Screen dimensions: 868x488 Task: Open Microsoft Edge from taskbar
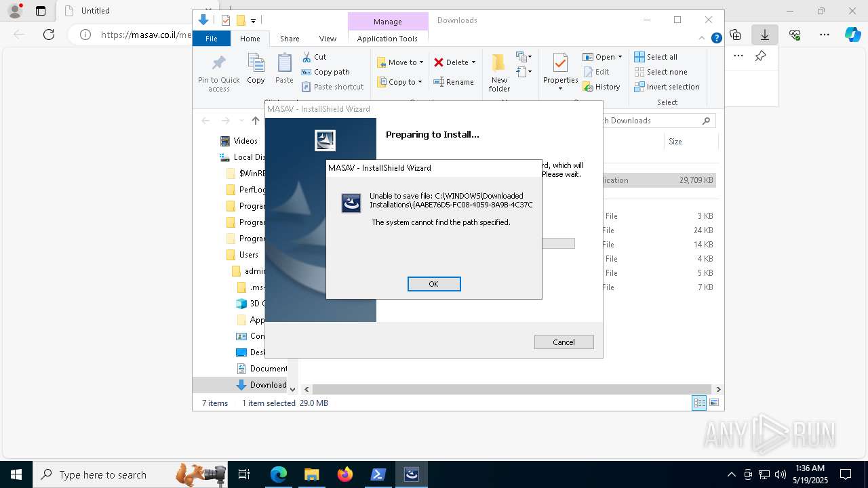click(279, 474)
